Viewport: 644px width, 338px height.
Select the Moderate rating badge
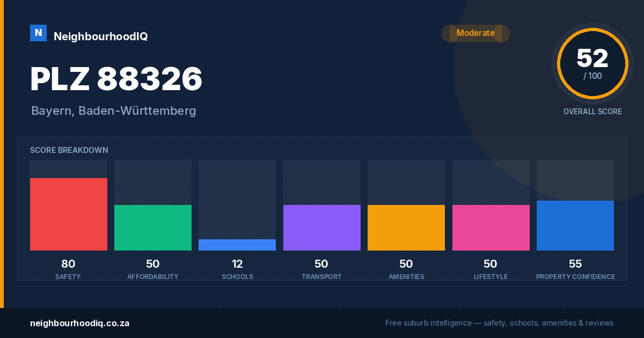(475, 33)
